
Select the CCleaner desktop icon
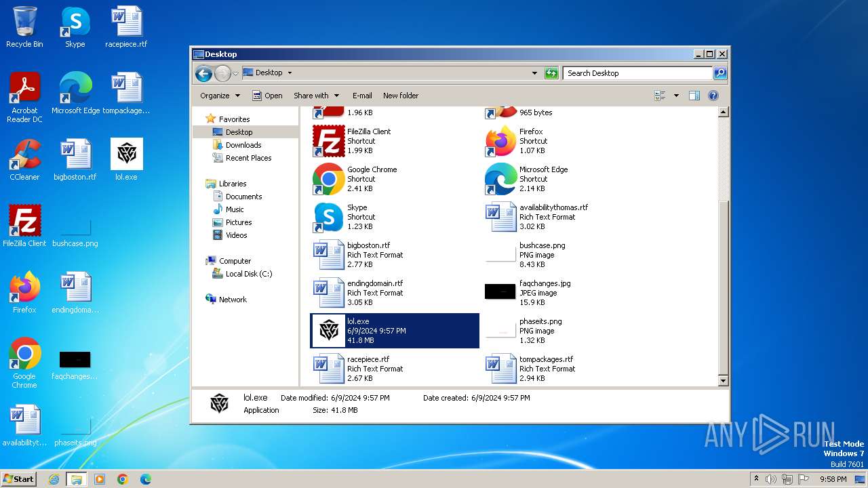pyautogui.click(x=24, y=160)
